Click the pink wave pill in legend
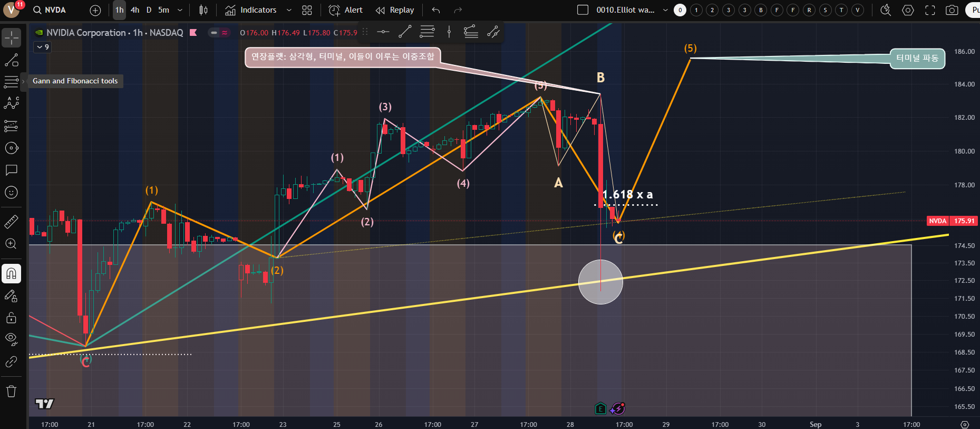 click(x=225, y=33)
